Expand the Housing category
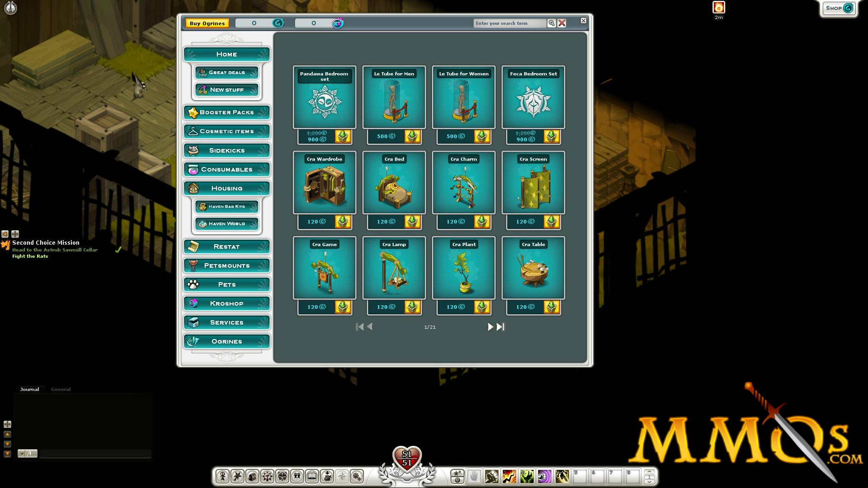 tap(227, 188)
